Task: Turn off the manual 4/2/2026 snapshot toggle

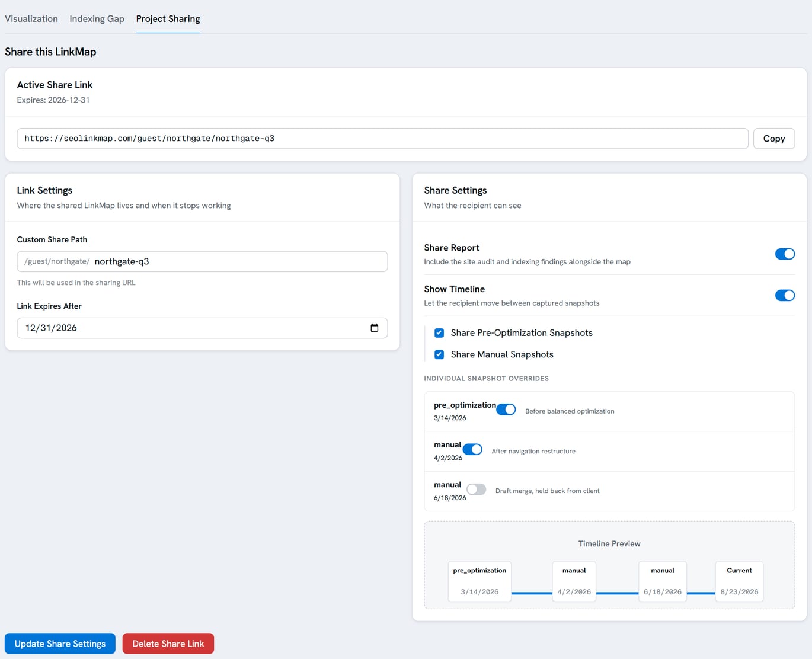Action: [472, 449]
